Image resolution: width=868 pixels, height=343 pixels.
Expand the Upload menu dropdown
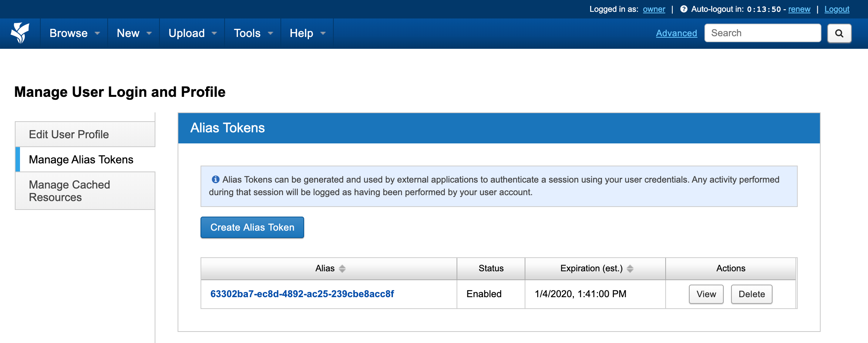pos(192,33)
